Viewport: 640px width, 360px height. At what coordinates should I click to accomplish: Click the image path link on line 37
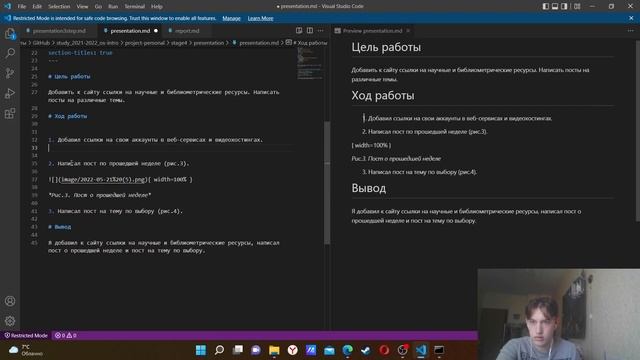coord(103,179)
